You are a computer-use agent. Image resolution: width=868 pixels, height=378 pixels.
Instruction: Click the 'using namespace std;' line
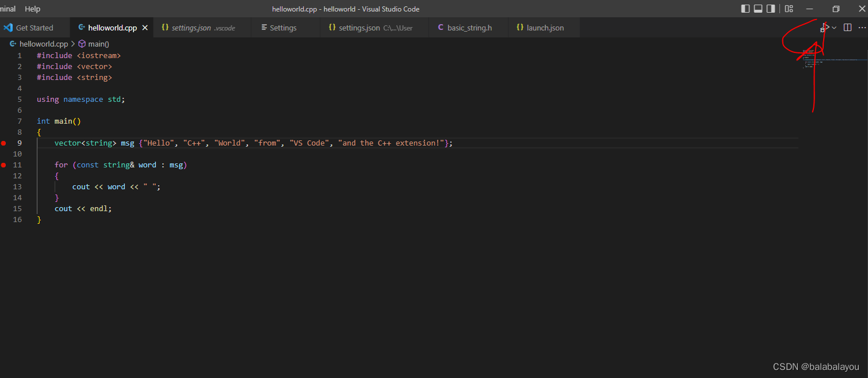coord(81,100)
